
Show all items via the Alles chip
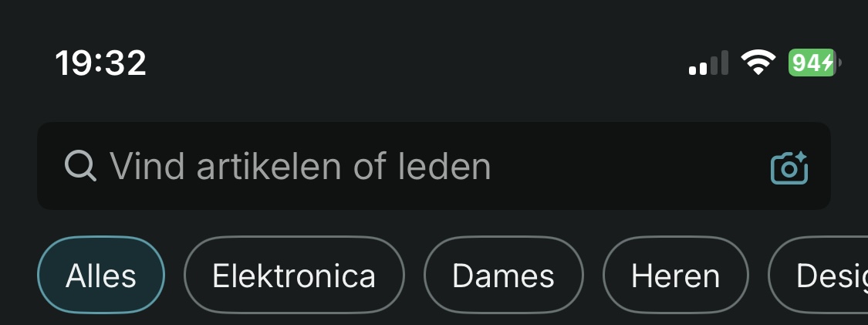pyautogui.click(x=101, y=276)
